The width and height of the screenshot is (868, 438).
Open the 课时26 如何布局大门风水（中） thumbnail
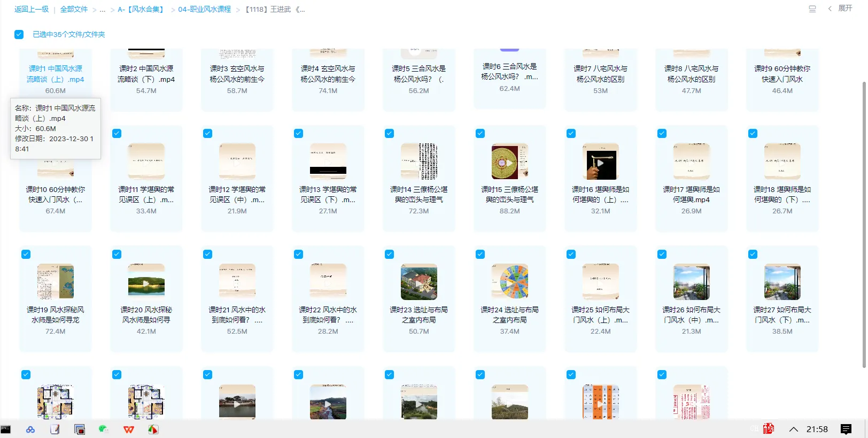coord(692,282)
